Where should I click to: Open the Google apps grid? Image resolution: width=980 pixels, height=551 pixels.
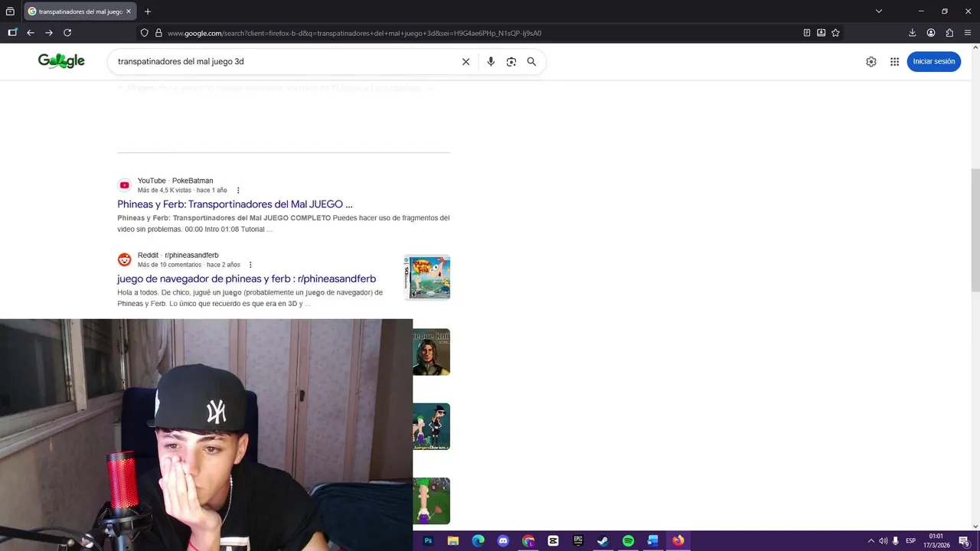[894, 62]
